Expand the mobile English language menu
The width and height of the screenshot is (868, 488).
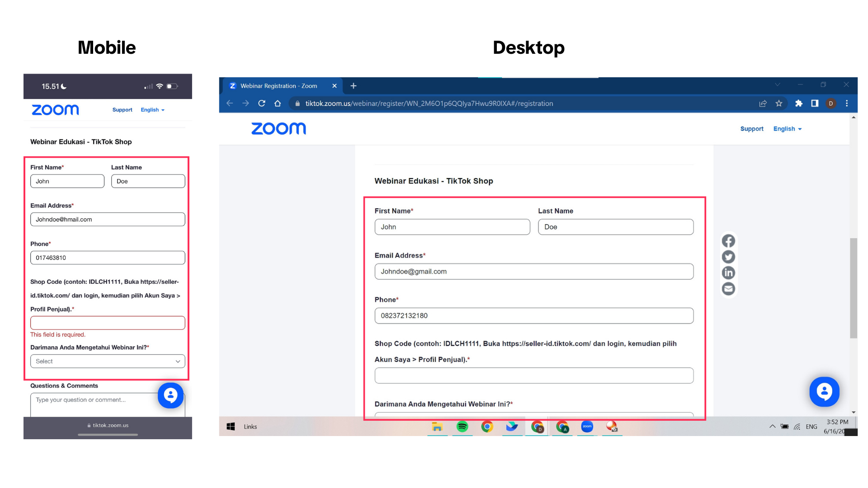point(152,110)
